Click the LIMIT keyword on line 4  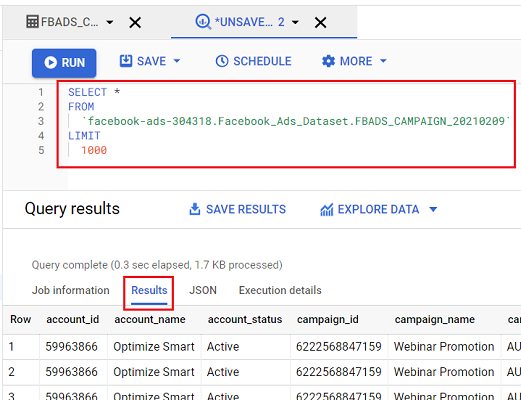tap(84, 136)
